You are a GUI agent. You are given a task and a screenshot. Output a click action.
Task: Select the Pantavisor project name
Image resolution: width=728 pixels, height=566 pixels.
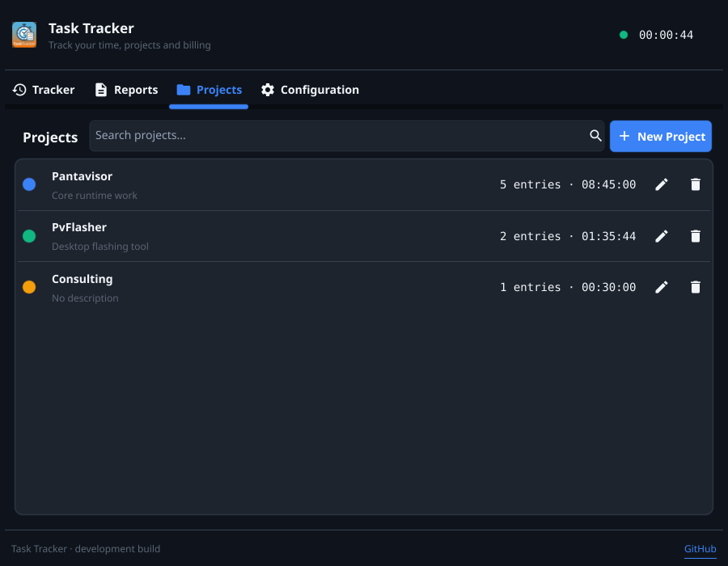coord(83,176)
